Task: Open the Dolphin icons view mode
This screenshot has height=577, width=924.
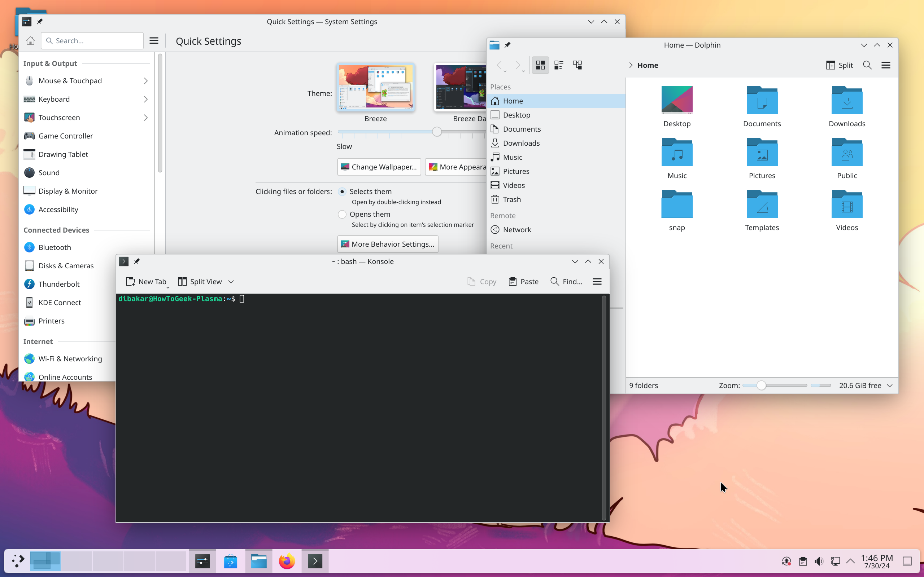Action: (x=540, y=65)
